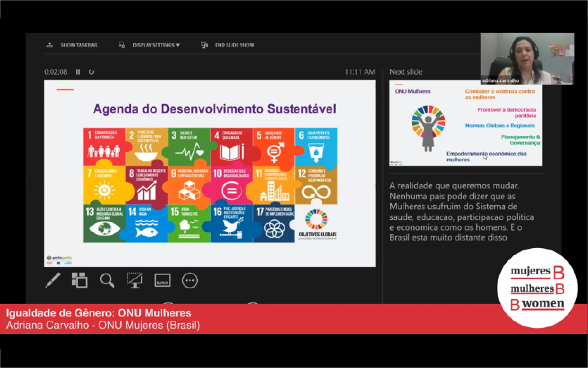Click SDG tile 13 Ação Contra a Mudança do Clima
Viewport: 588px width, 368px height.
[x=105, y=223]
